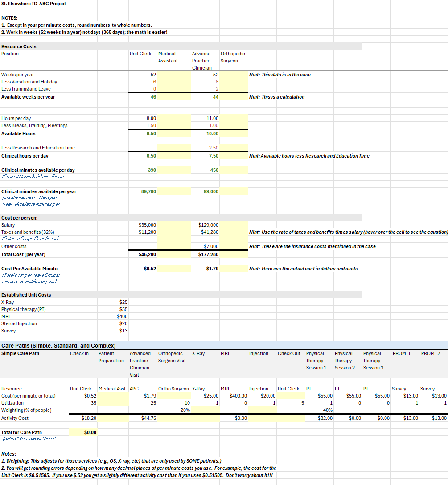
Task: Select the 'Established Unit Costs' section header
Action: pos(26,295)
